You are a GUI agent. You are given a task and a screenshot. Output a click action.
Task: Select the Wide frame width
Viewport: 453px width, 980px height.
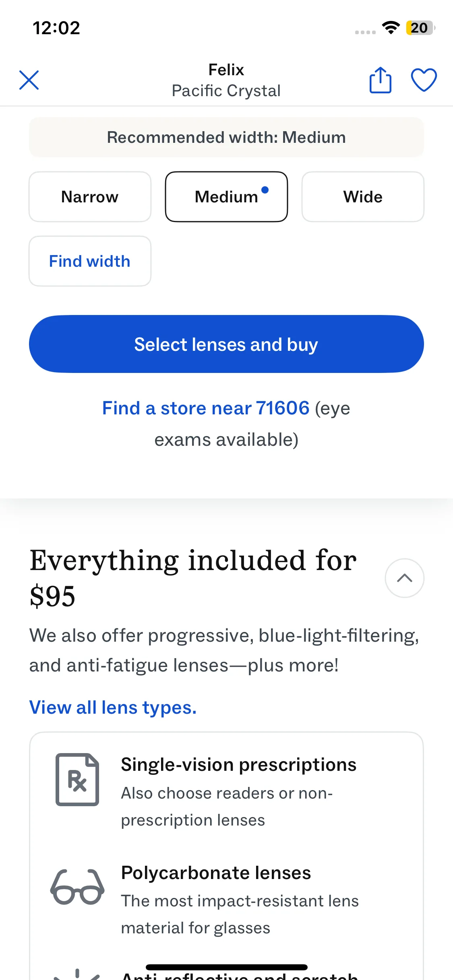click(363, 197)
